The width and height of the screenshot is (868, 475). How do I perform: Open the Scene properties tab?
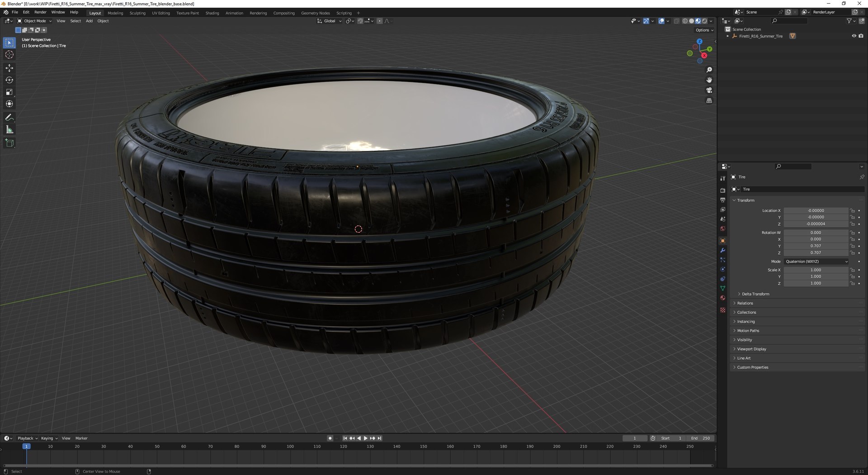point(722,219)
